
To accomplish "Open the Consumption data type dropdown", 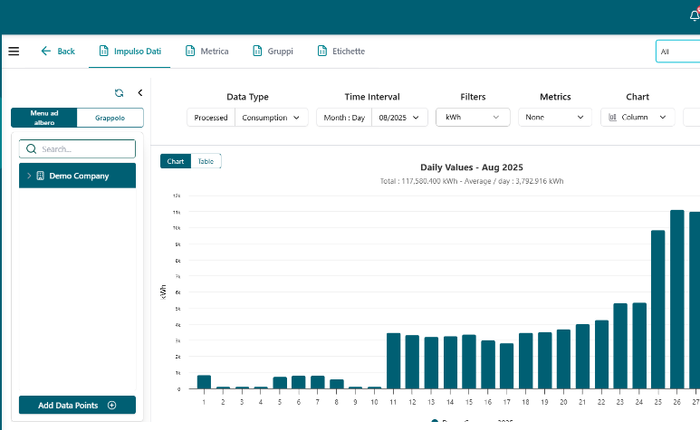I will click(x=271, y=117).
